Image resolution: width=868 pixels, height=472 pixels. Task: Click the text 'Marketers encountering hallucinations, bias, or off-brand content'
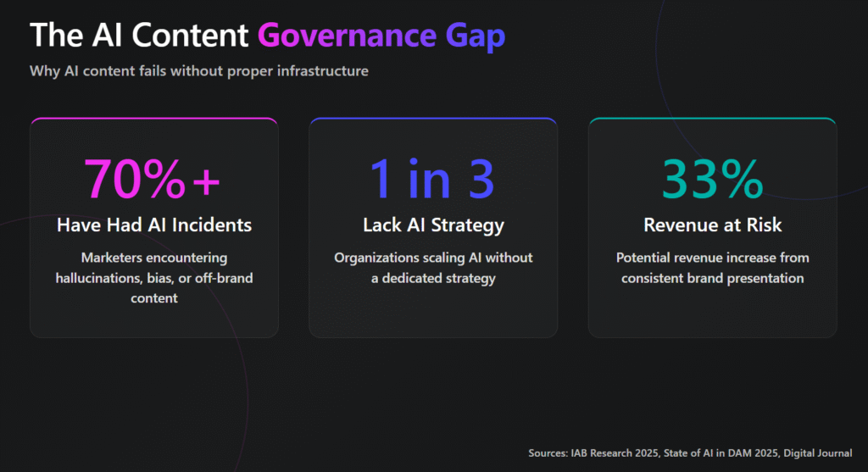click(154, 278)
